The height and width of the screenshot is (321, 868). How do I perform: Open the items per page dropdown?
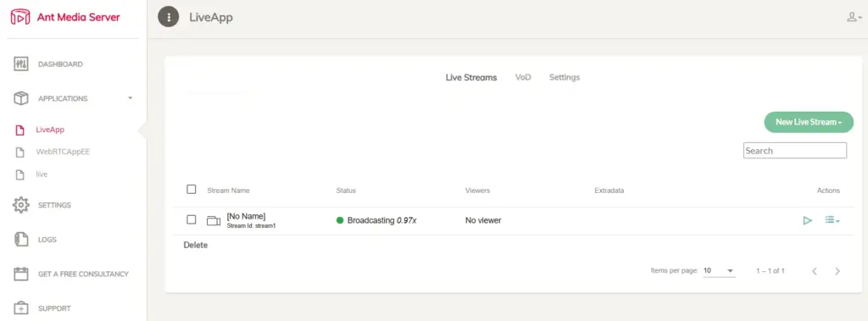[719, 271]
